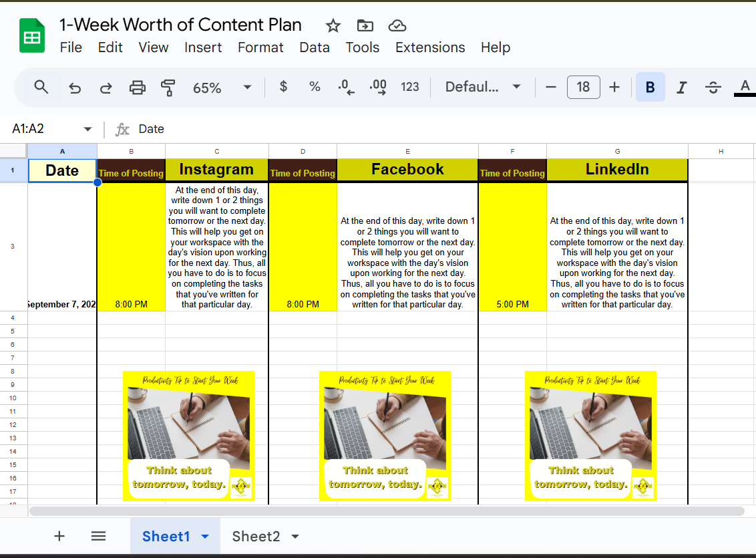Format as currency with dollar sign
This screenshot has height=558, width=756.
(x=283, y=87)
